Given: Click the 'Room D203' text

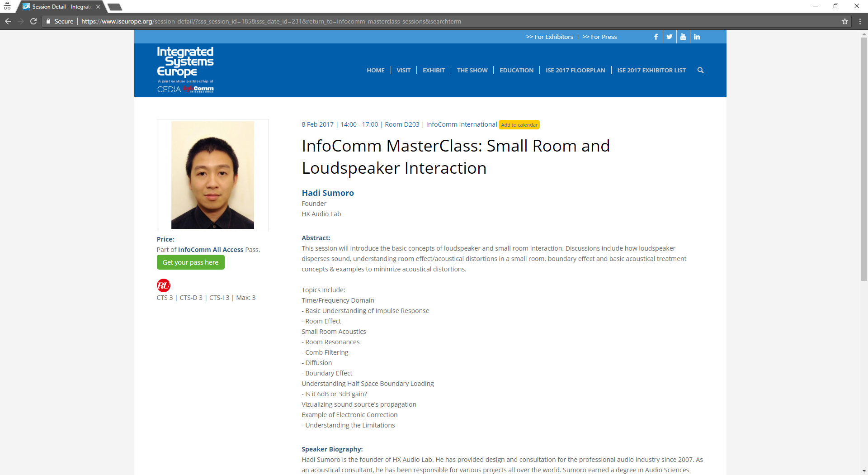Looking at the screenshot, I should click(x=402, y=124).
